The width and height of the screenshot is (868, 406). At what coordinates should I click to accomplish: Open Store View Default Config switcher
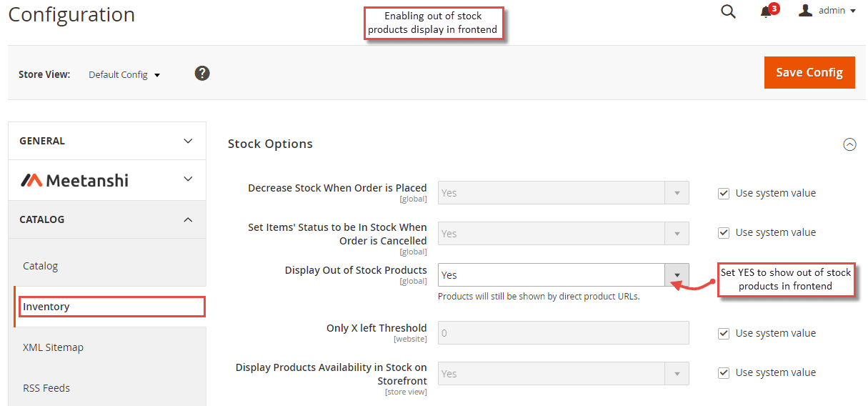pos(124,74)
